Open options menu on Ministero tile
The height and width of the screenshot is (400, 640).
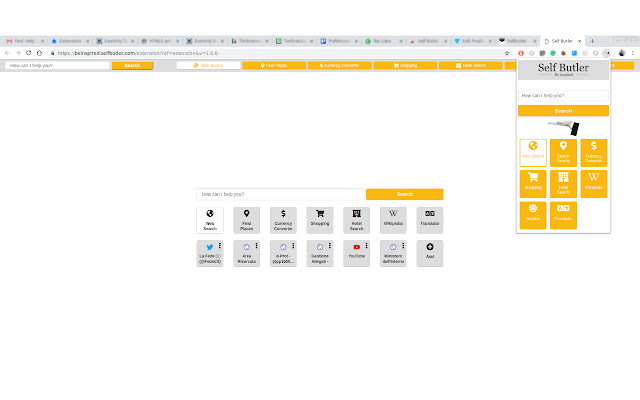point(403,246)
